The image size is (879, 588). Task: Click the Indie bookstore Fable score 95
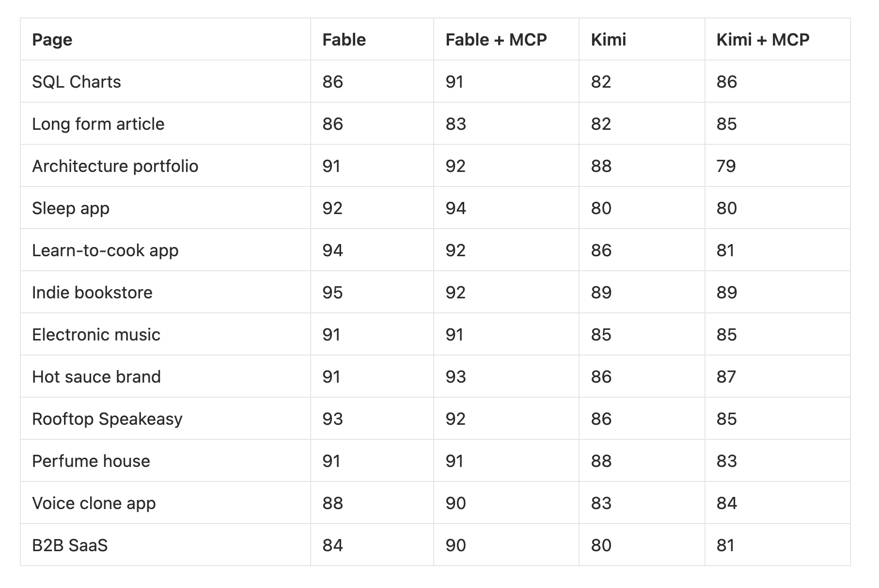point(332,293)
